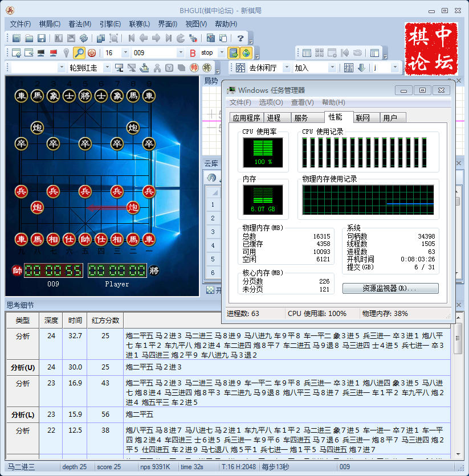Click the curved redo arrow toolbar icon
This screenshot has height=476, width=469.
click(181, 38)
